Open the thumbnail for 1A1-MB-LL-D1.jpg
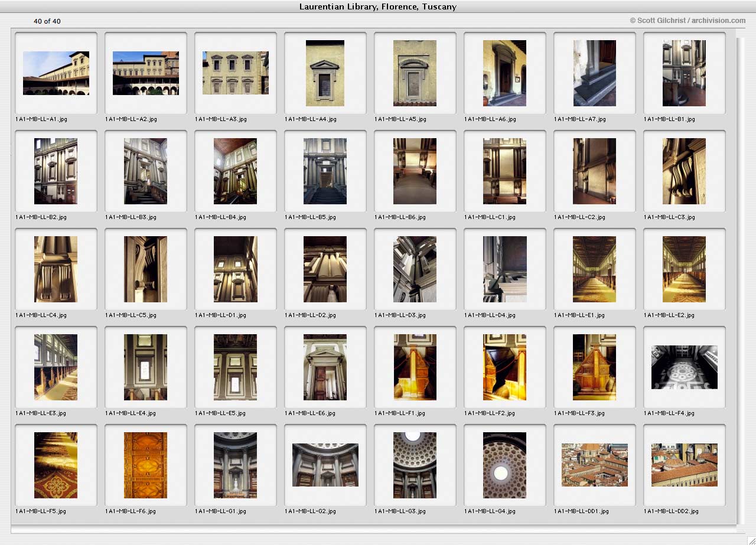 click(236, 269)
